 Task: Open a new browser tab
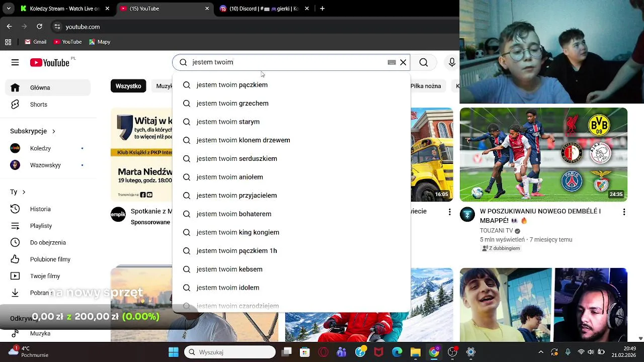[323, 9]
